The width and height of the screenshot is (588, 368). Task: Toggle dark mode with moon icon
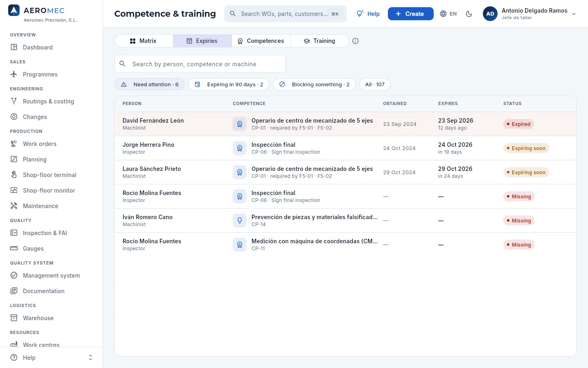469,14
